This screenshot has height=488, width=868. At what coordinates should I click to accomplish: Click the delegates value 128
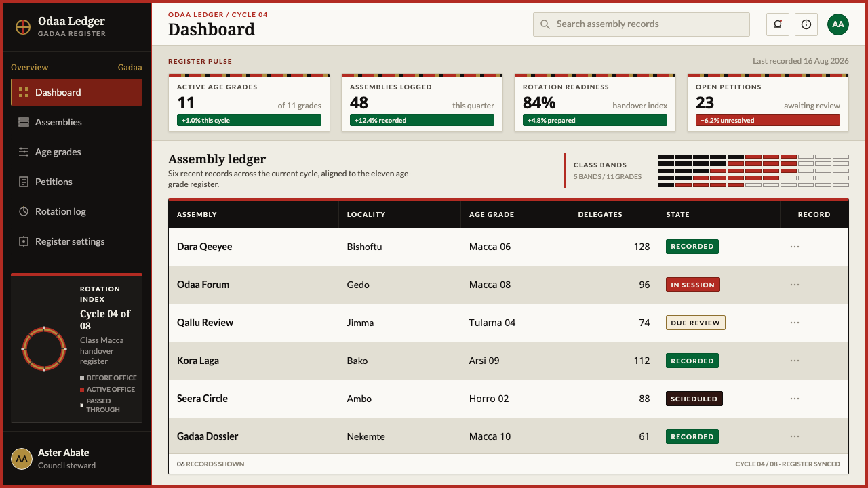click(x=642, y=247)
